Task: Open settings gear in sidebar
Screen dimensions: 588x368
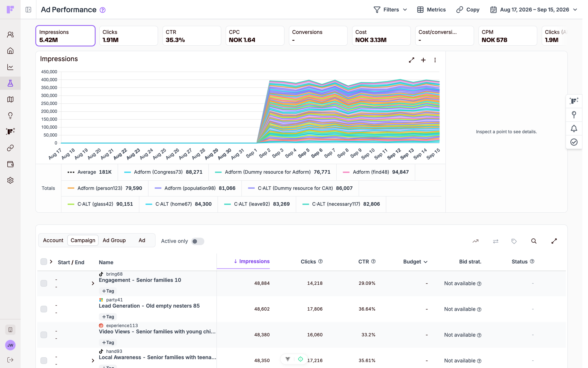Action: tap(10, 180)
